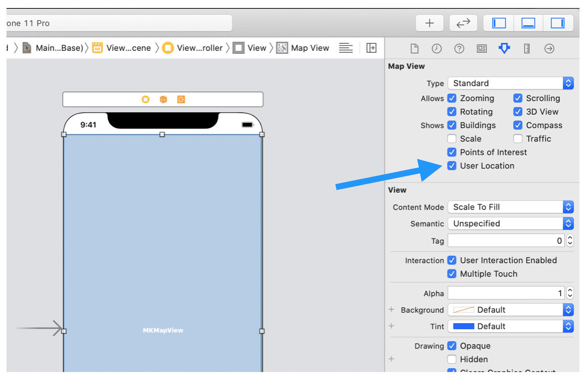Image resolution: width=588 pixels, height=379 pixels.
Task: Uncheck the Scrolling checkbox
Action: [x=518, y=98]
